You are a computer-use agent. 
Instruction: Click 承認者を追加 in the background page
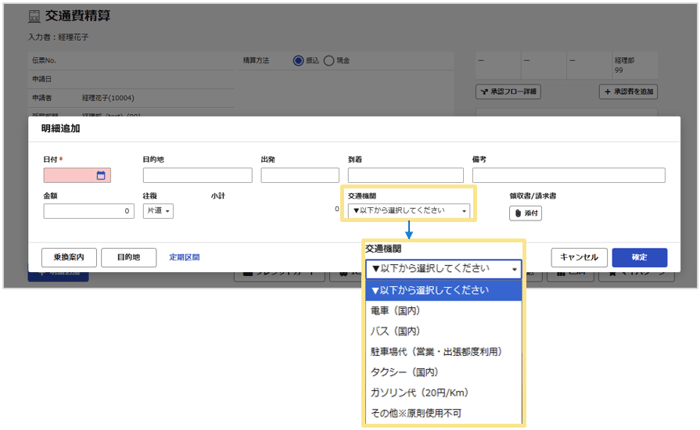pyautogui.click(x=628, y=92)
